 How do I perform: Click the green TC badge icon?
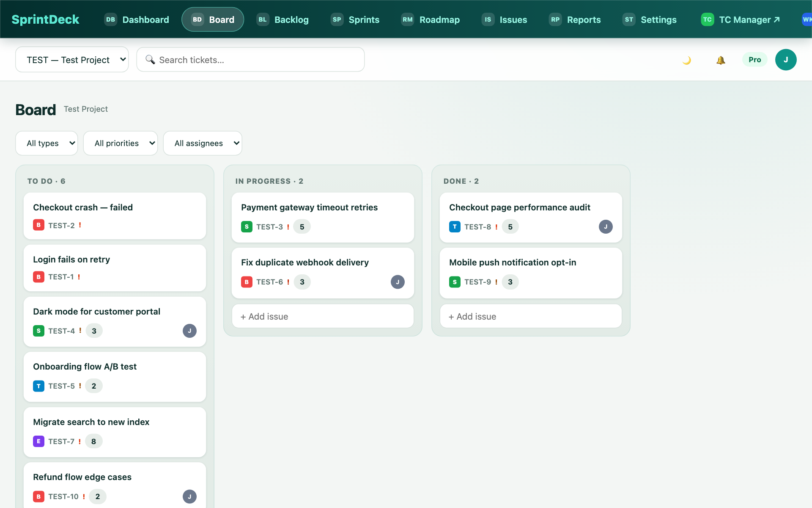point(708,19)
